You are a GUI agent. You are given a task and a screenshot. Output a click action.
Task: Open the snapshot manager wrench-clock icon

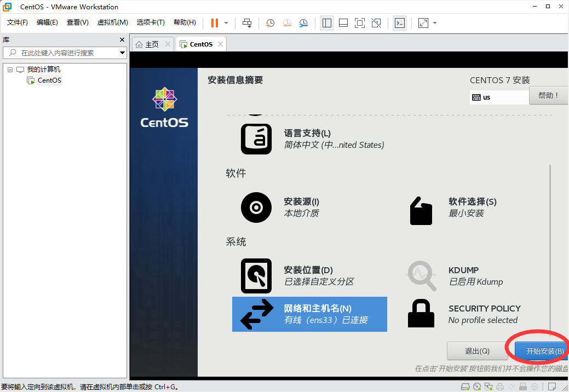click(303, 23)
